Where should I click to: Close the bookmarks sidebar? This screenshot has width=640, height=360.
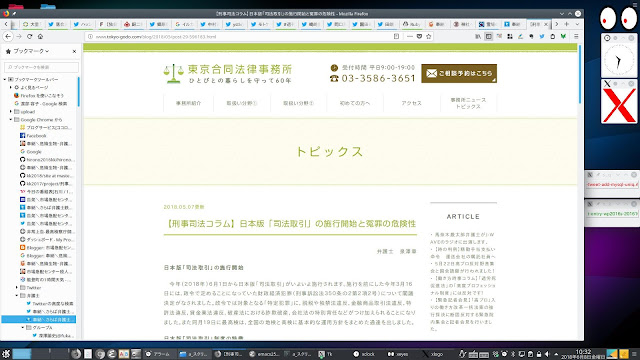click(74, 51)
